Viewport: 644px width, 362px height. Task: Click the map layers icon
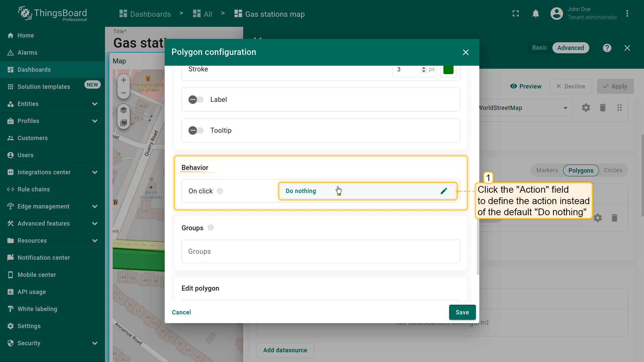(x=123, y=110)
